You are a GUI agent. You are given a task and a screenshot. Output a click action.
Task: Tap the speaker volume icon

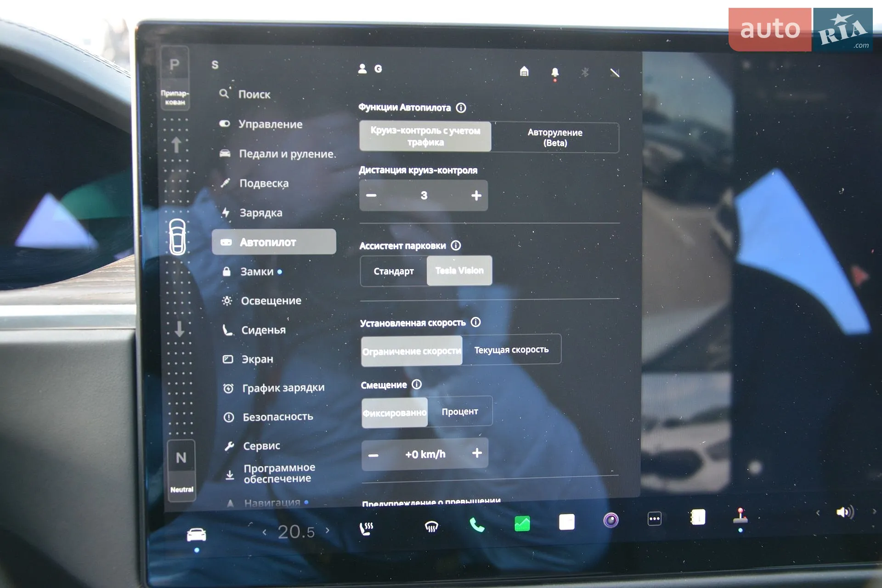845,512
